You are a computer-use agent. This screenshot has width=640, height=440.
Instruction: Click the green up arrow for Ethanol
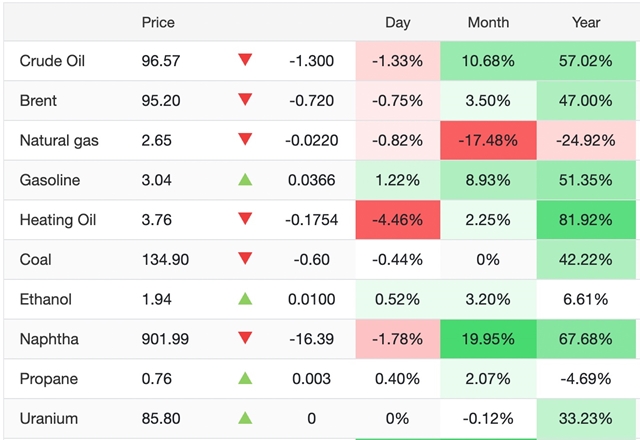(x=245, y=299)
